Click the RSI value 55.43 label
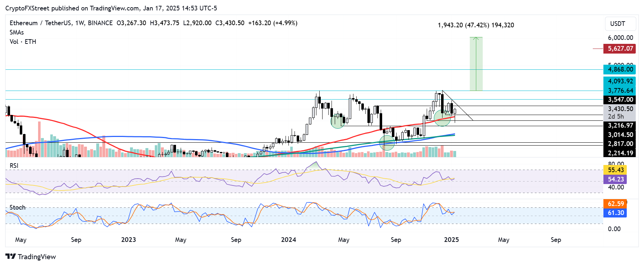 (615, 170)
